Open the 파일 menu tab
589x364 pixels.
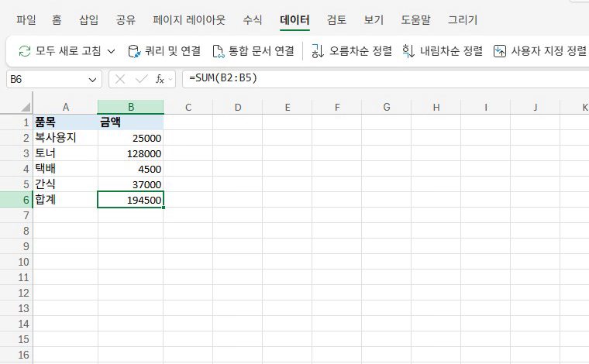click(26, 19)
